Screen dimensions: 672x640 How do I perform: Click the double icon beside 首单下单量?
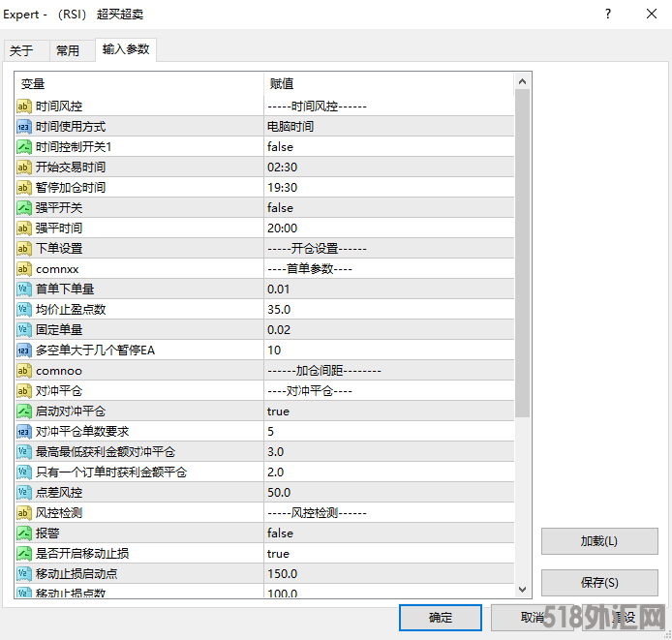click(x=24, y=289)
